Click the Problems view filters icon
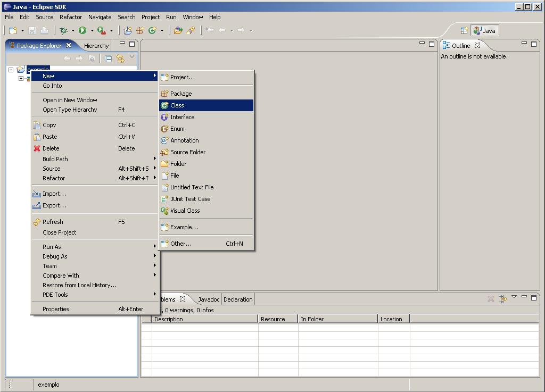 (x=503, y=299)
